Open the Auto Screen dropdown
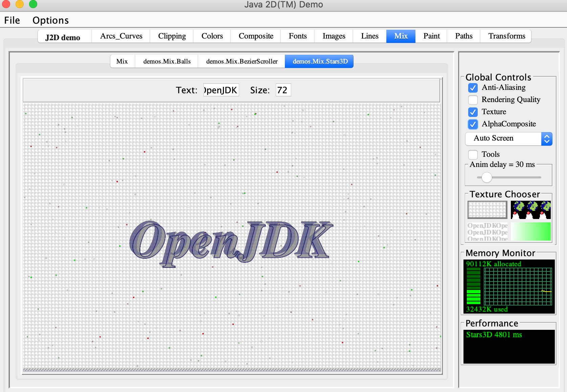Image resolution: width=567 pixels, height=392 pixels. coord(508,139)
